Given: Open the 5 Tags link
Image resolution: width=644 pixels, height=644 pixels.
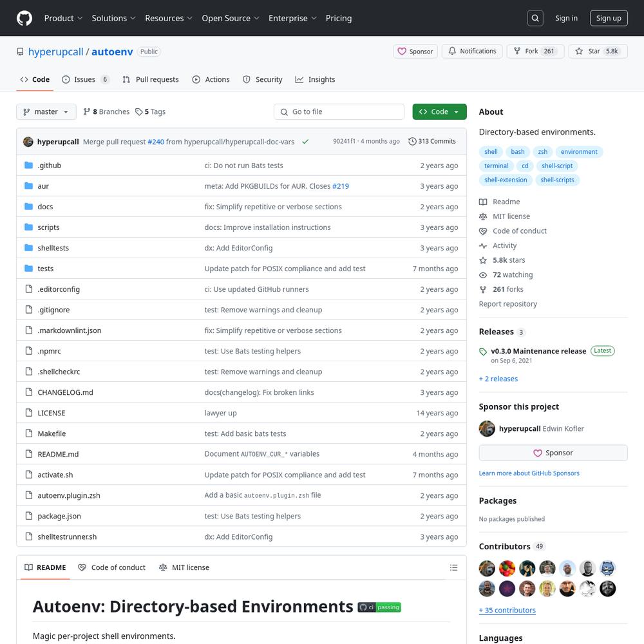Looking at the screenshot, I should 150,111.
